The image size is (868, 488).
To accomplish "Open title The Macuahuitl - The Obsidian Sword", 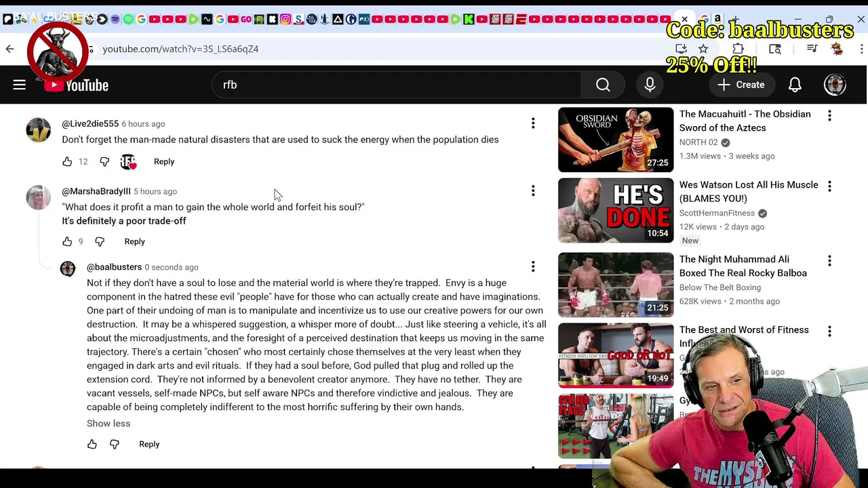I will point(745,121).
